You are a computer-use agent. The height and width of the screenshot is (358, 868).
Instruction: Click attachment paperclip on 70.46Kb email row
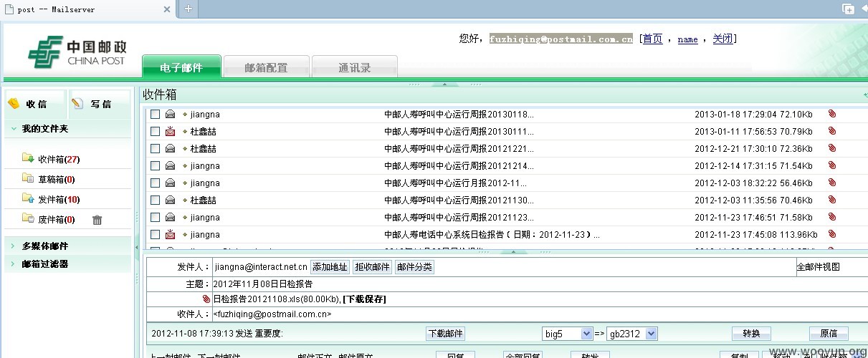coord(832,200)
